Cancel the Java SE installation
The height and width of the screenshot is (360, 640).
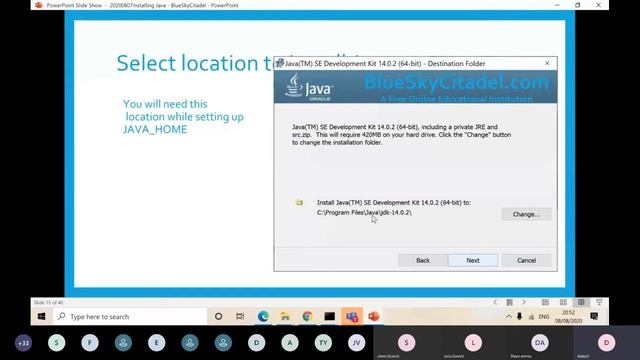pyautogui.click(x=527, y=260)
